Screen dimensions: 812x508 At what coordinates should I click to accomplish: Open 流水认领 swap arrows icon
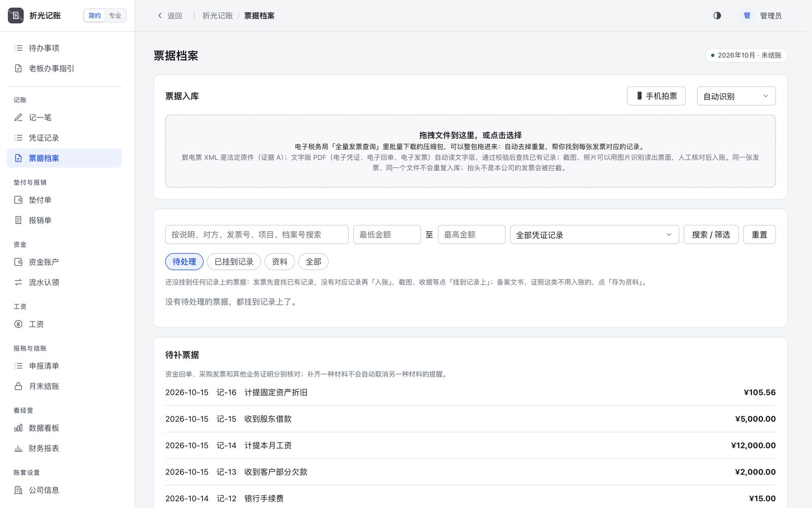(x=18, y=282)
